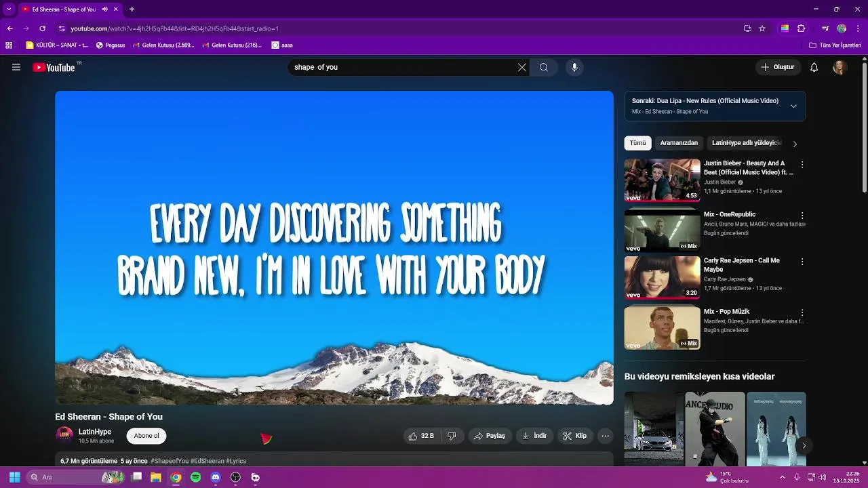The height and width of the screenshot is (488, 868).
Task: Open the LatinHype channel avatar
Action: (x=64, y=435)
